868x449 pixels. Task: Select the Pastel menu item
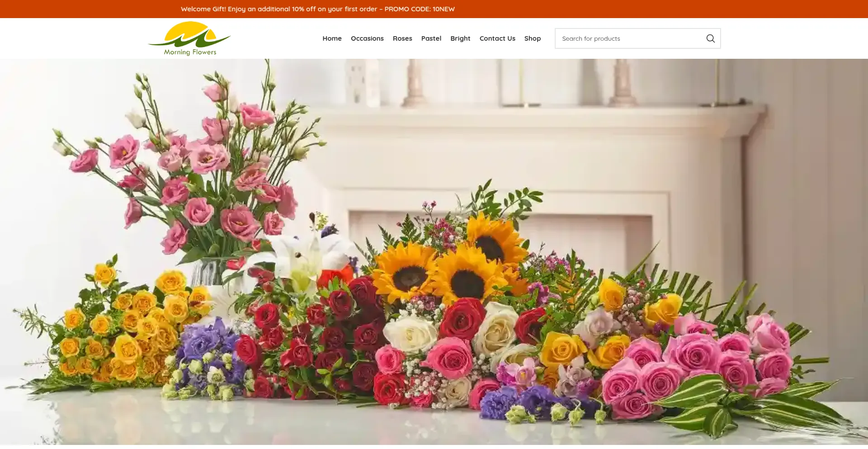click(x=431, y=38)
